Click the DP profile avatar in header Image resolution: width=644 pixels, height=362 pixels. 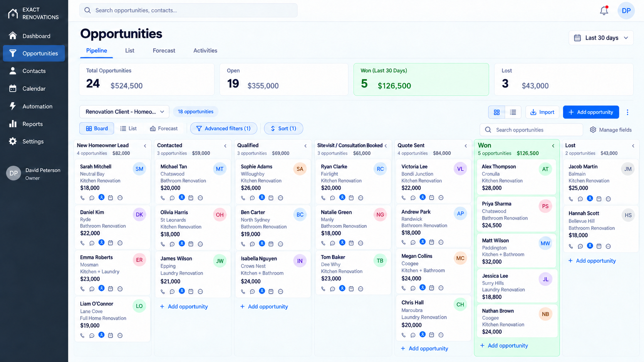pos(626,10)
